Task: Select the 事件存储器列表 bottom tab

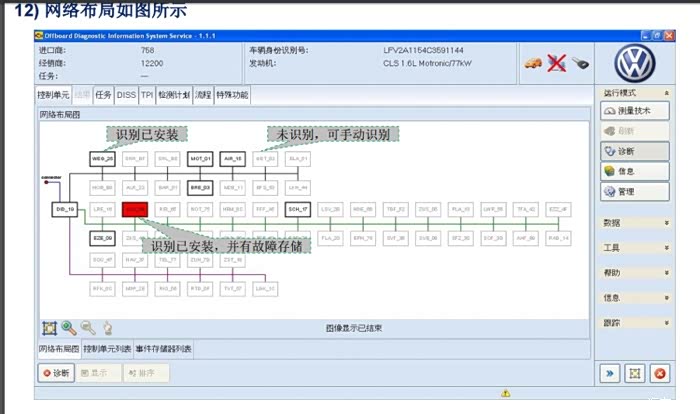Action: [x=163, y=349]
